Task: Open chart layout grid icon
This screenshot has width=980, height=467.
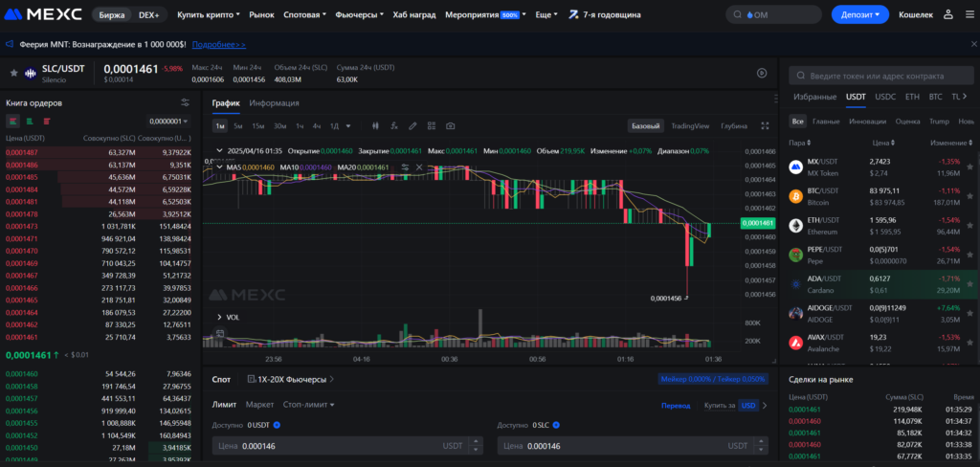Action: coord(432,125)
